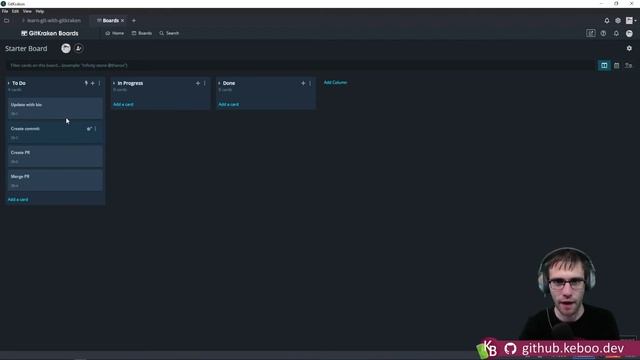The image size is (640, 360).
Task: Open board settings gear for Starter Board
Action: coord(629,48)
